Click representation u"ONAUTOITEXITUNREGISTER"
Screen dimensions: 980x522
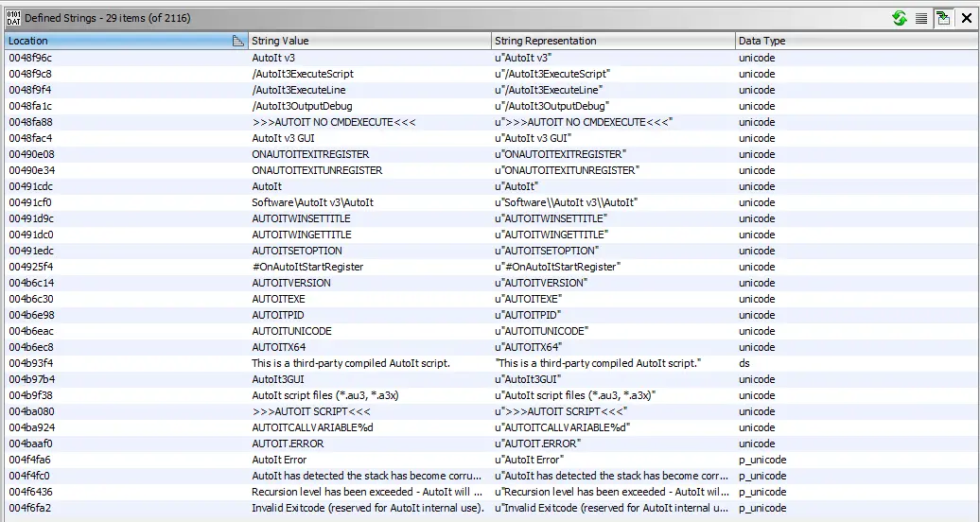tap(567, 170)
